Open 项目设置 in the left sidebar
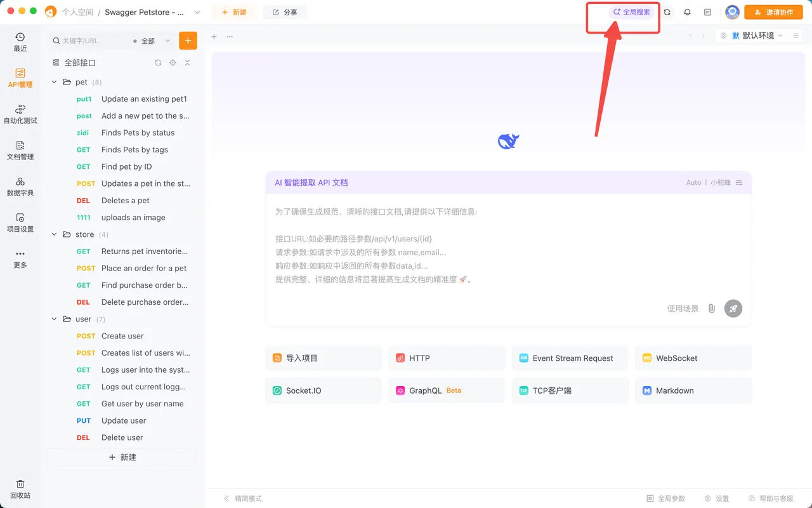Viewport: 812px width, 508px height. pyautogui.click(x=20, y=223)
